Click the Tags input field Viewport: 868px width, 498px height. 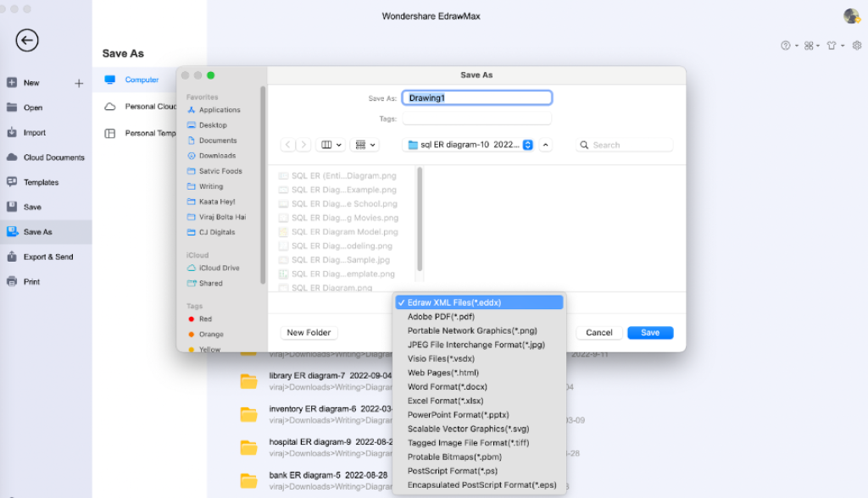pos(477,119)
